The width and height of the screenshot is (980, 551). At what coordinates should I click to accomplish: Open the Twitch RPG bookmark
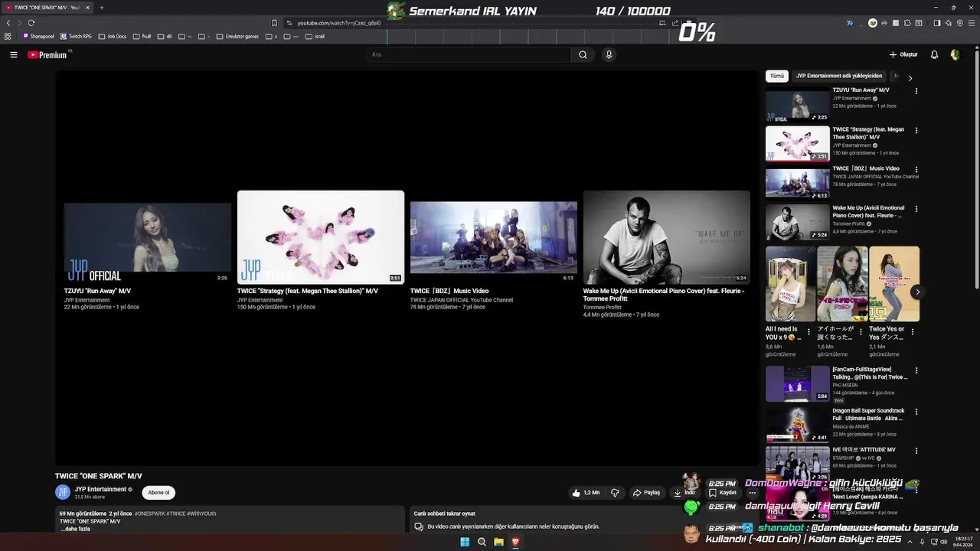tap(77, 36)
